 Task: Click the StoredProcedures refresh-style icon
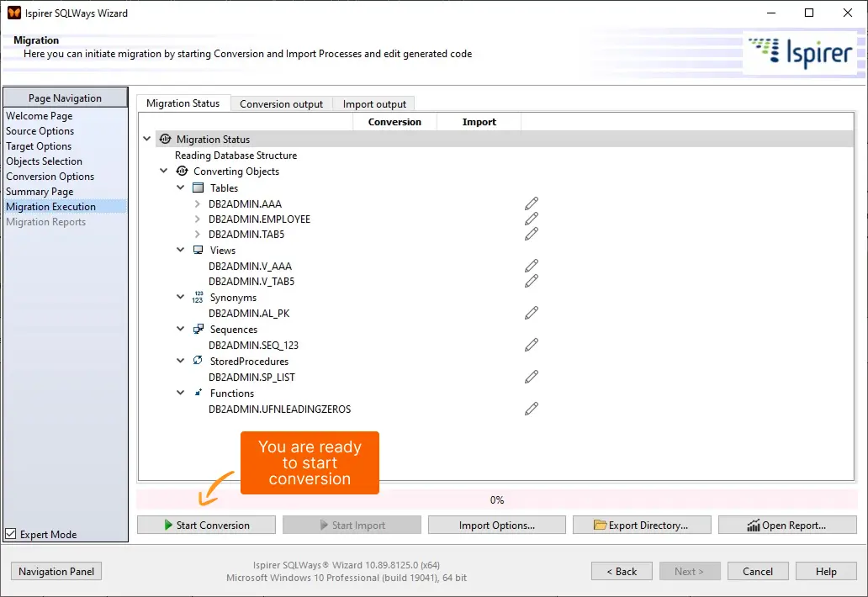198,361
